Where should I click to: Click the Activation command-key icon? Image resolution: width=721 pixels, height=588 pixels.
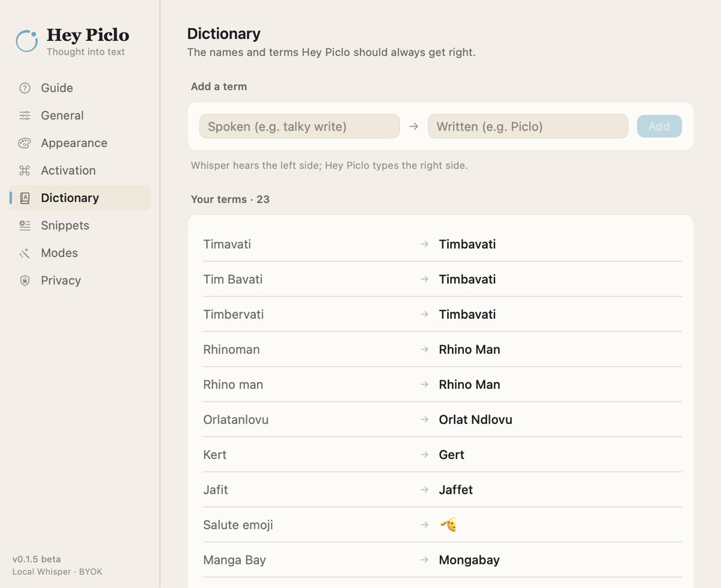pyautogui.click(x=25, y=171)
